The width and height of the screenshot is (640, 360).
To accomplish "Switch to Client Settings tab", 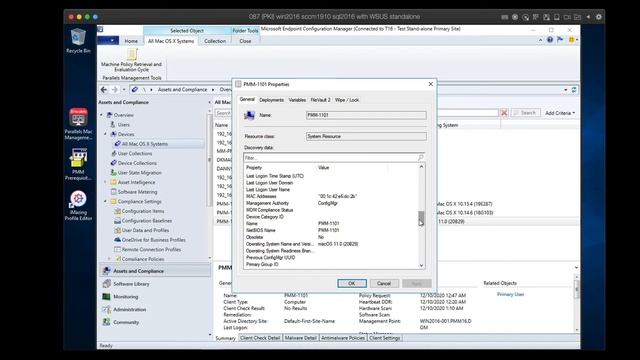I will coord(385,338).
